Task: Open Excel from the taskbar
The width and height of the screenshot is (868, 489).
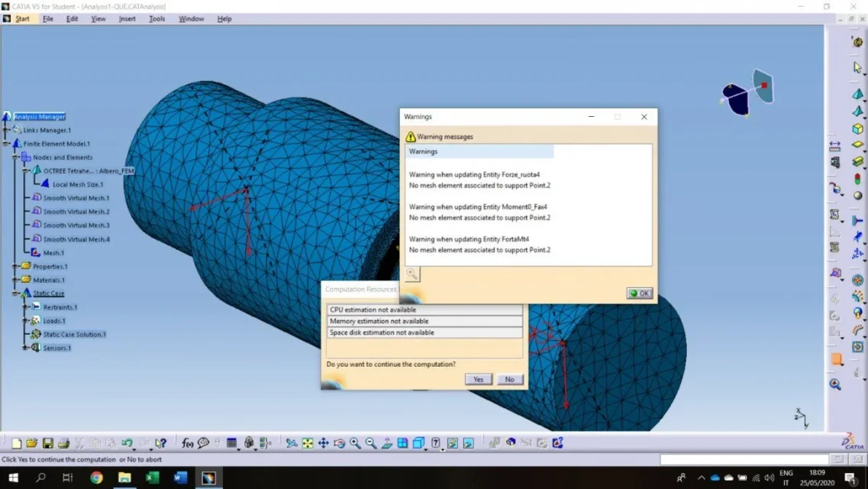Action: (x=153, y=478)
